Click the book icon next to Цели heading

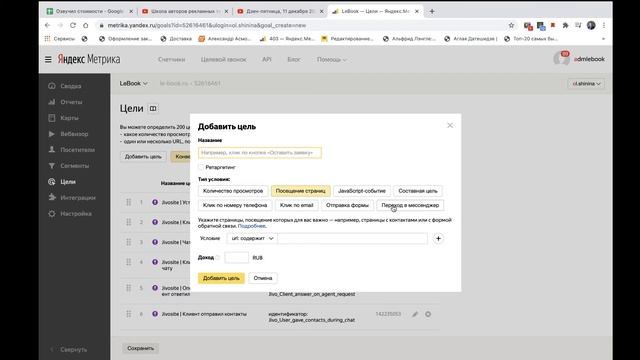pyautogui.click(x=153, y=109)
